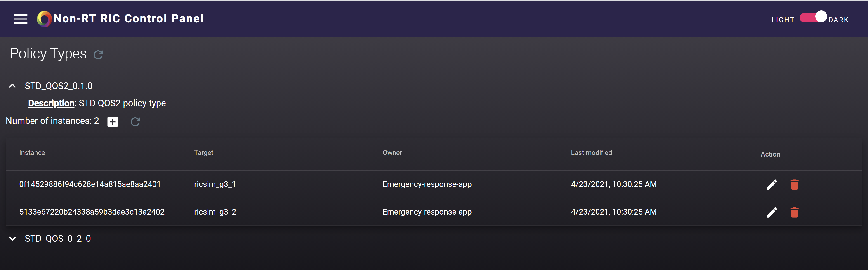Refresh the instances of STD_QOS2_0.1.0
Image resolution: width=868 pixels, height=270 pixels.
click(x=135, y=122)
